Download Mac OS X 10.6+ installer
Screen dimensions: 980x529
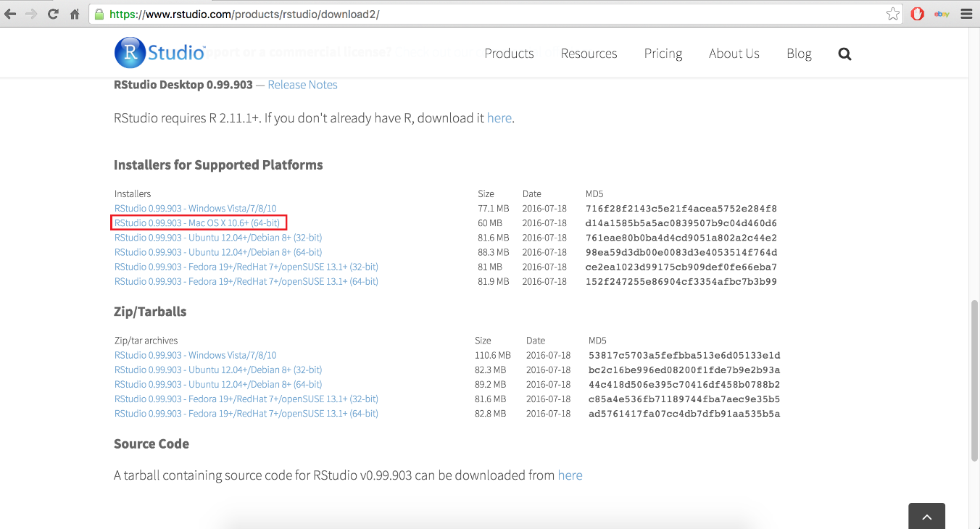(x=197, y=223)
